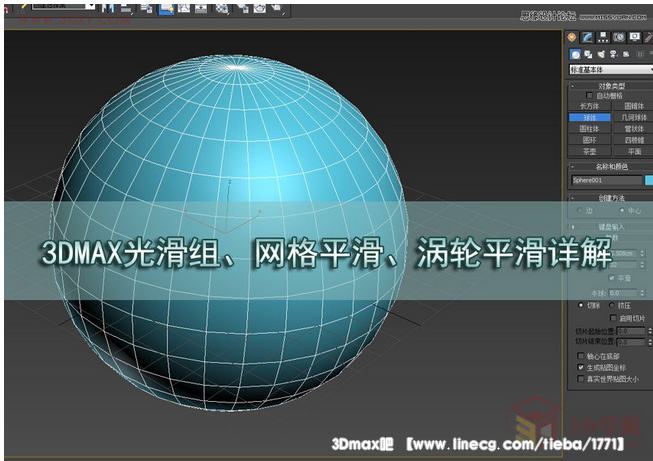Click the 长方体 object button
Screen dimensions: 653x461
click(589, 106)
